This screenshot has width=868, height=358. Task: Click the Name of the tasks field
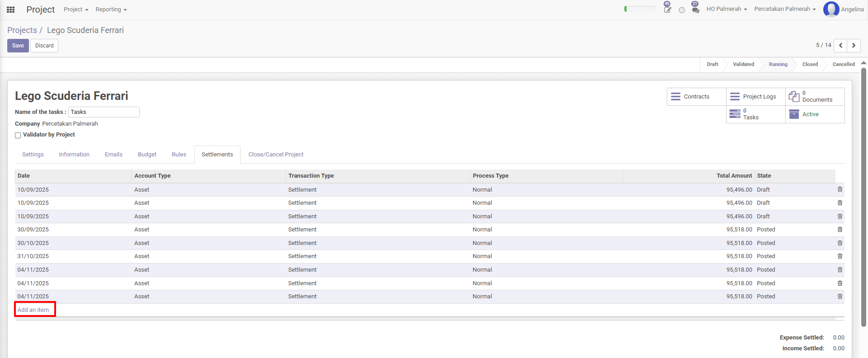(104, 112)
